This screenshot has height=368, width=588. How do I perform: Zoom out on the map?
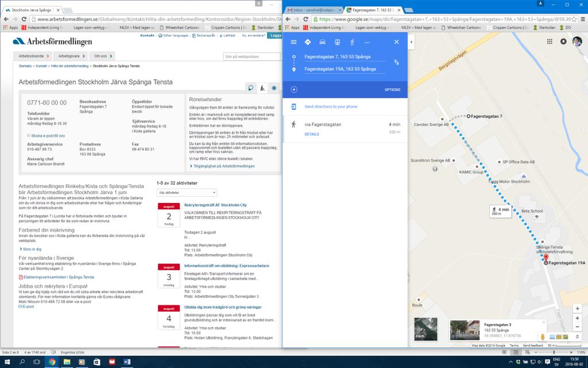[x=578, y=327]
